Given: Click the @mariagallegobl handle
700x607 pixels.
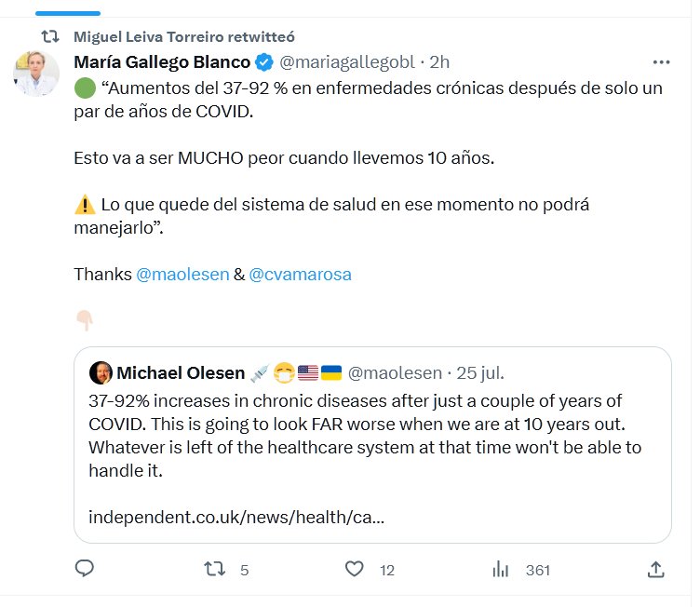Looking at the screenshot, I should pos(344,62).
